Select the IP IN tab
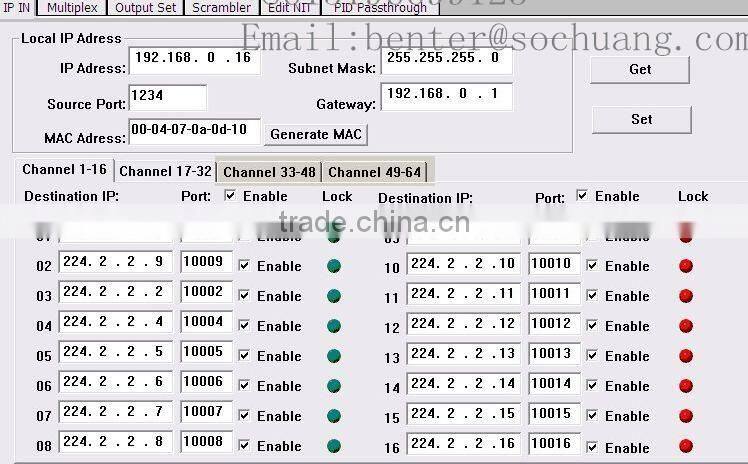Image resolution: width=748 pixels, height=464 pixels. tap(17, 8)
